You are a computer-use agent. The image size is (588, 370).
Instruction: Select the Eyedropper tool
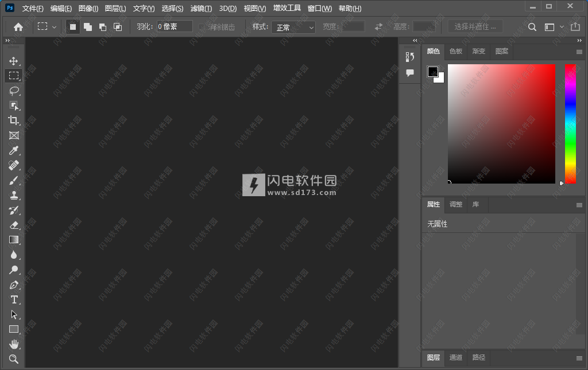tap(14, 150)
